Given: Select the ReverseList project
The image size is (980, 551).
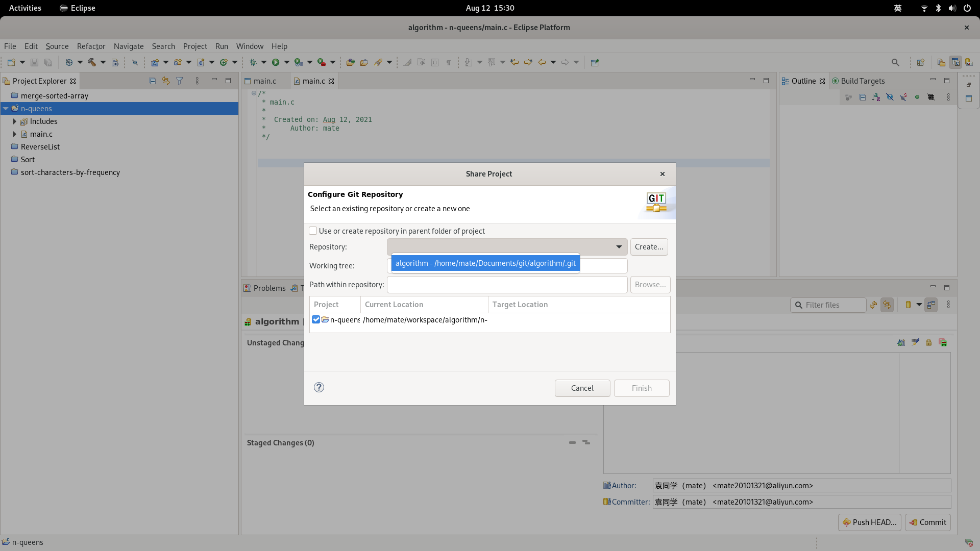Looking at the screenshot, I should coord(40,147).
